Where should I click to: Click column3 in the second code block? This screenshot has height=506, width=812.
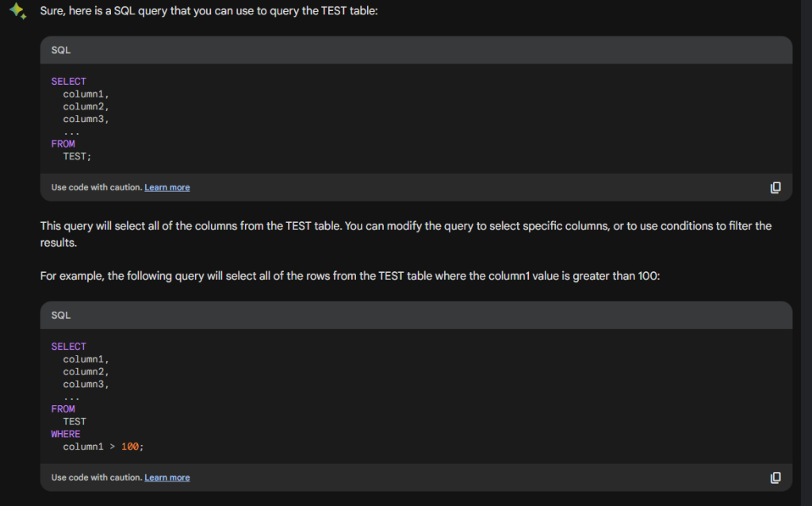86,385
